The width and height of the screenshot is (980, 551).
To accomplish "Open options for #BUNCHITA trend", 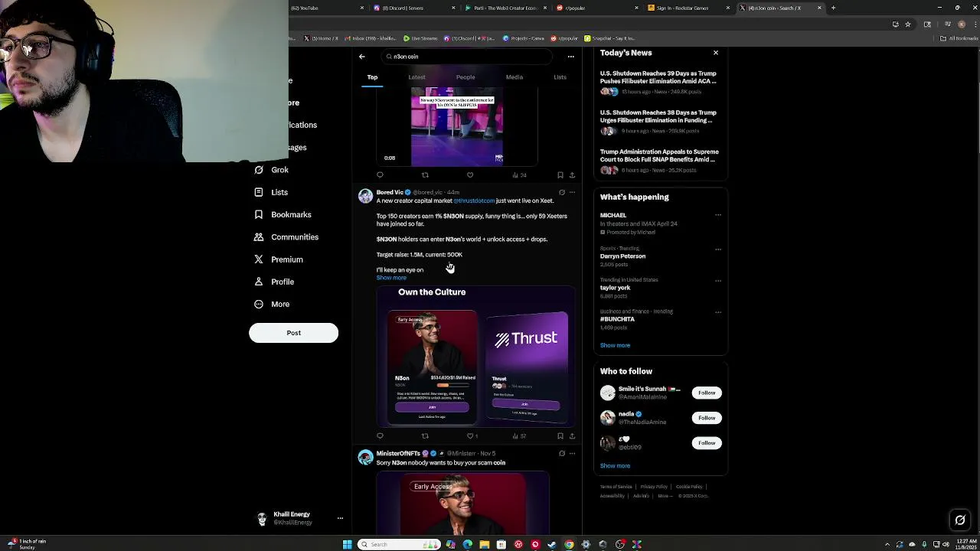I will coord(718,311).
